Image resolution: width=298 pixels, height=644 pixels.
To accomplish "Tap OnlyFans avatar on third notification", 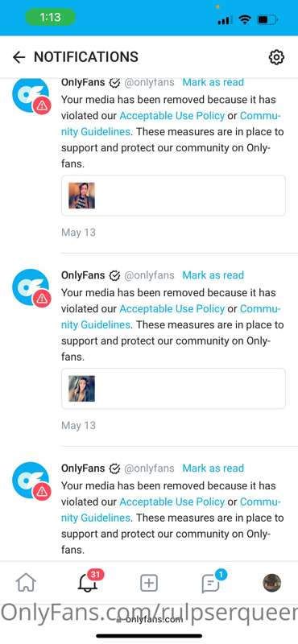I will 31,481.
